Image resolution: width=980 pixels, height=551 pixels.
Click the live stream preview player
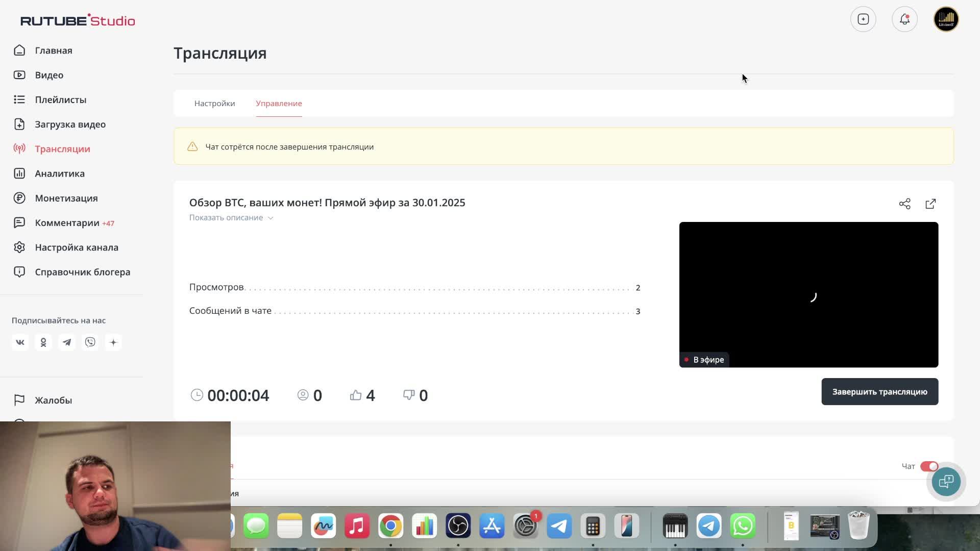808,294
